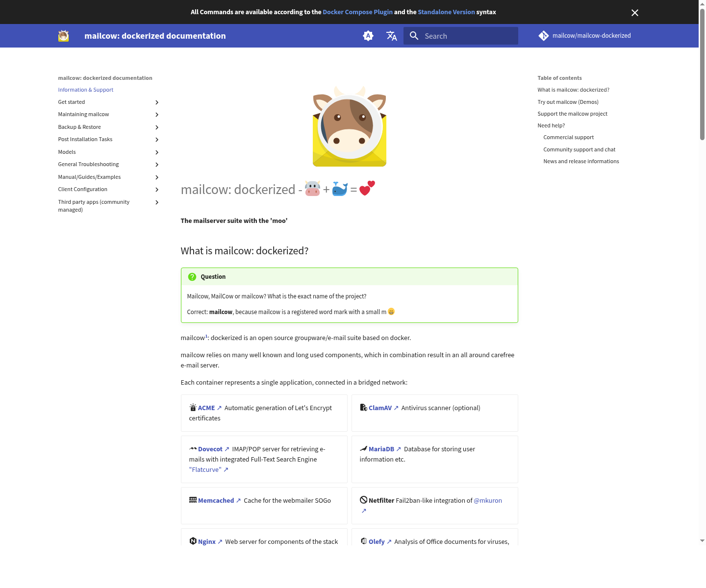Expand Maintaining mailcow chevron
706x588 pixels.
157,115
